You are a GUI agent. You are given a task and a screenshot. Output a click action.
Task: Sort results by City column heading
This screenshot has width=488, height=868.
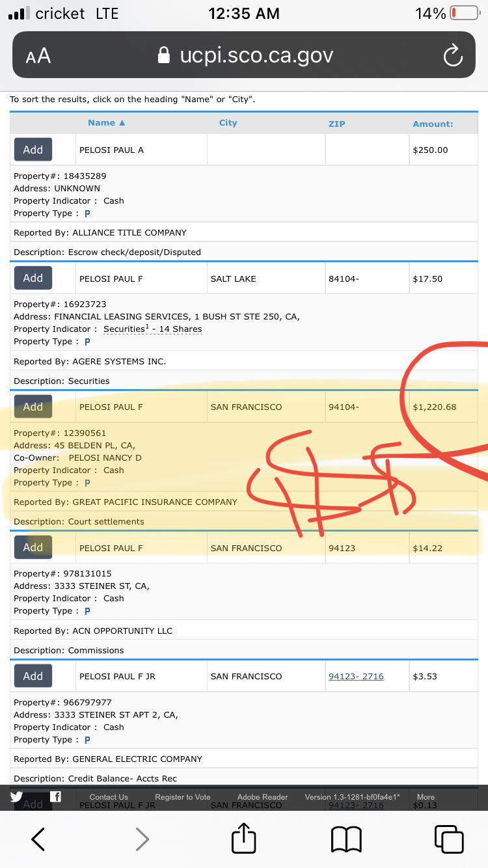click(228, 122)
